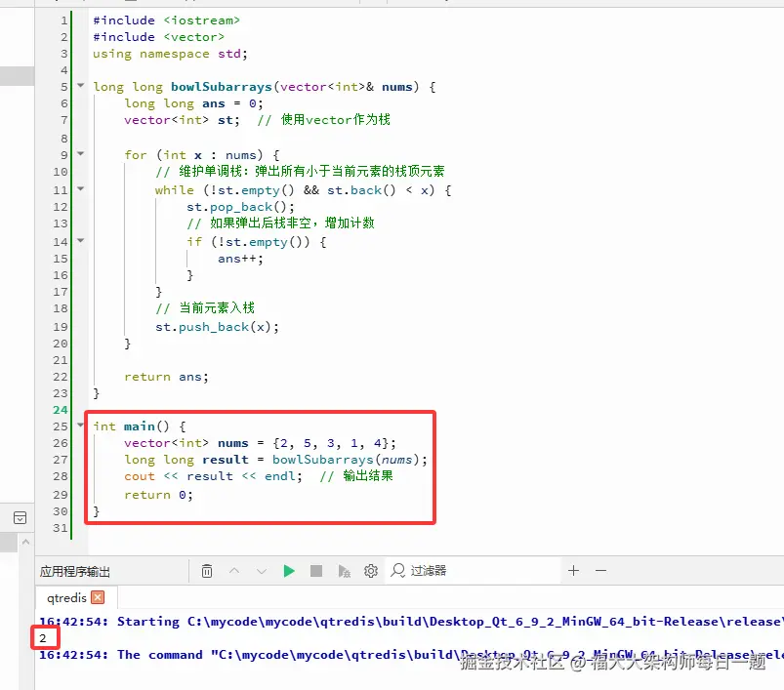Place cursor on 'using namespace std;' line

(170, 54)
